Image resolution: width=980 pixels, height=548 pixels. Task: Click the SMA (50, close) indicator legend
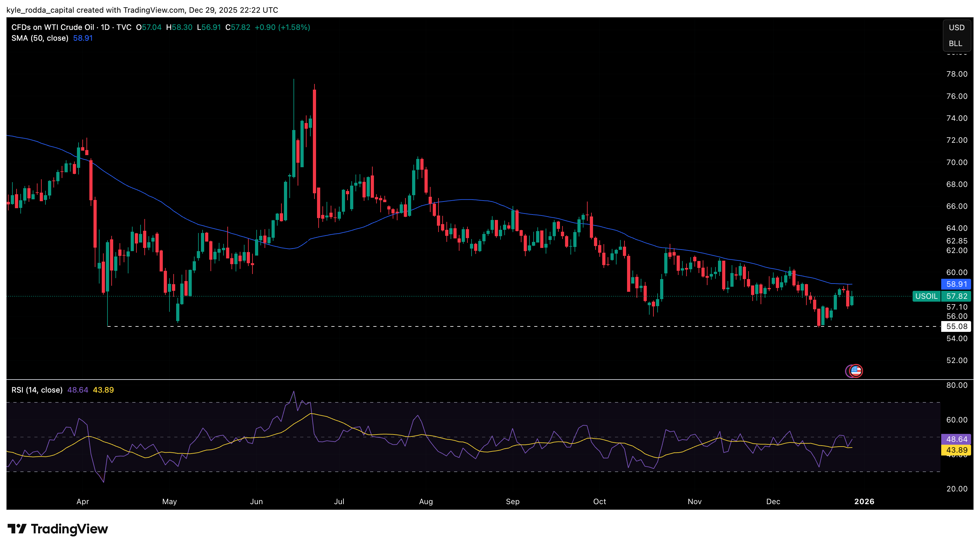[40, 38]
